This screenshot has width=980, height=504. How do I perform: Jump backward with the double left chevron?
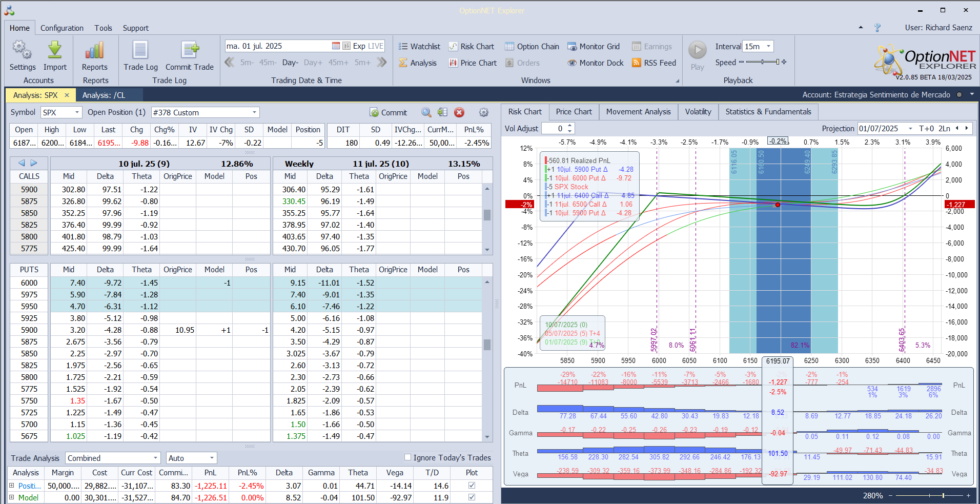point(230,63)
